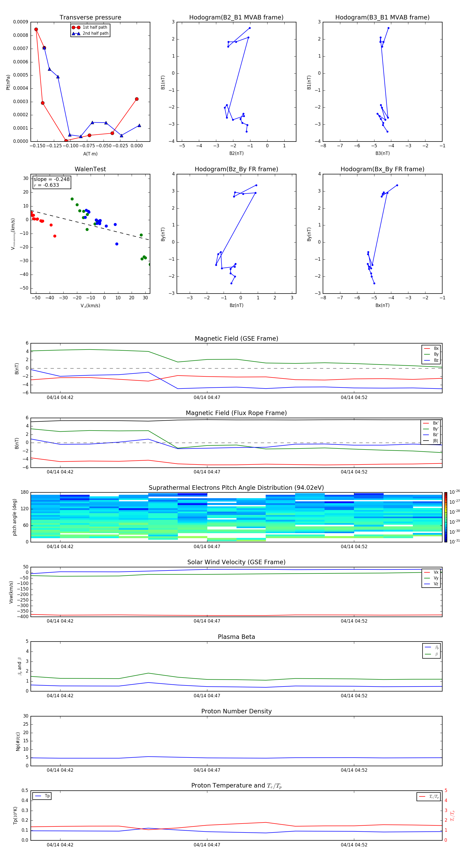The height and width of the screenshot is (868, 473).
Task: Click the 'pitch angle (deg)' y-axis label
Action: (14, 517)
